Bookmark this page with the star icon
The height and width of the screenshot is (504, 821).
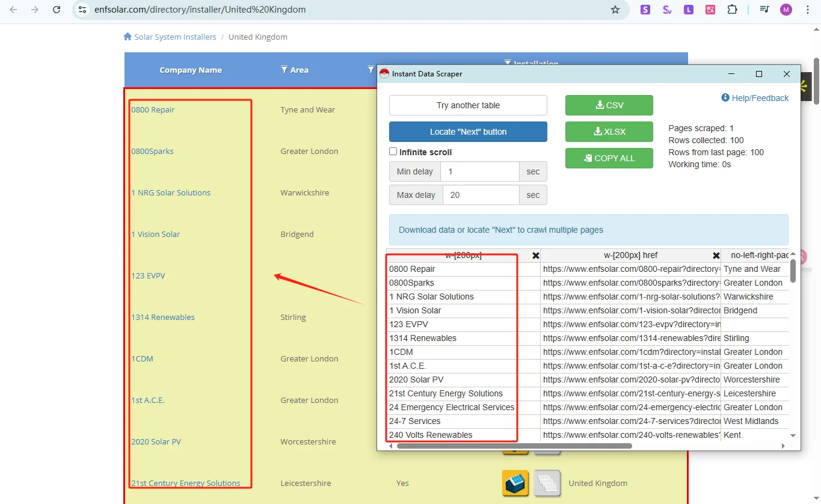point(615,10)
